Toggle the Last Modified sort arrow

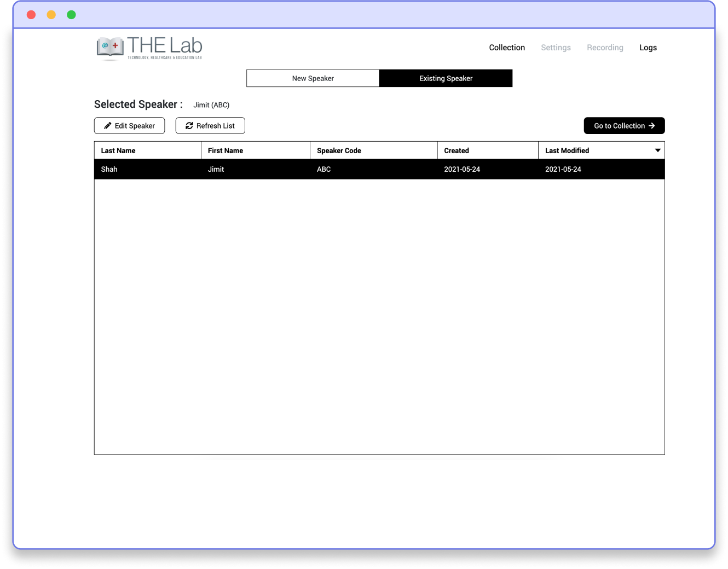pyautogui.click(x=658, y=150)
